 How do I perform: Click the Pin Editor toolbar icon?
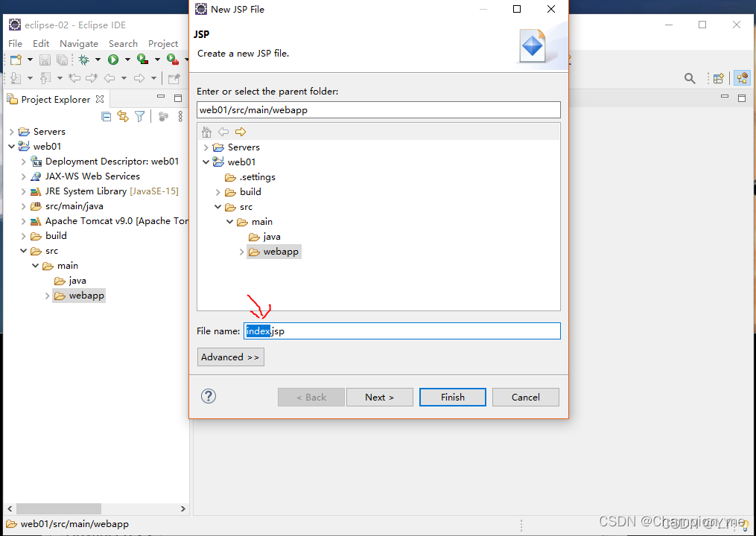[x=174, y=78]
